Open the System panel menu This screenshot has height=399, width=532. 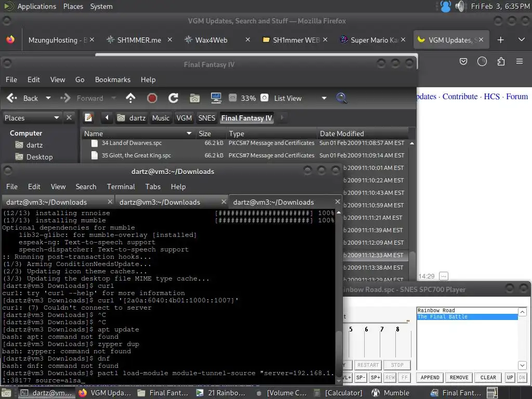point(101,6)
